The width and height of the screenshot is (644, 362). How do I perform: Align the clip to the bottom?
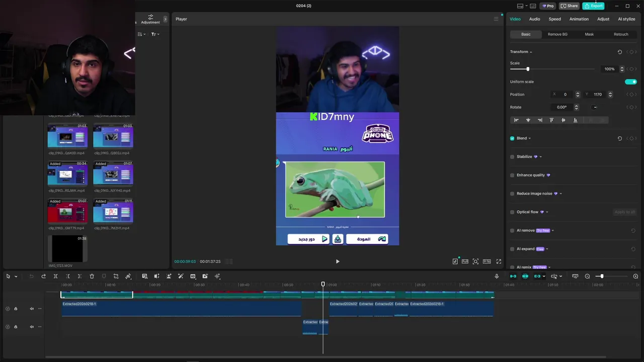point(575,120)
